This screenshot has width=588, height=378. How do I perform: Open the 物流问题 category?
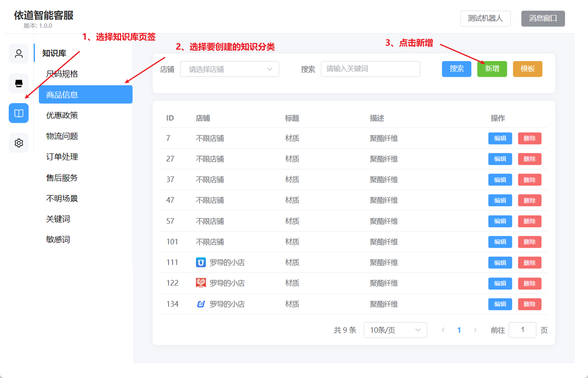click(x=62, y=135)
